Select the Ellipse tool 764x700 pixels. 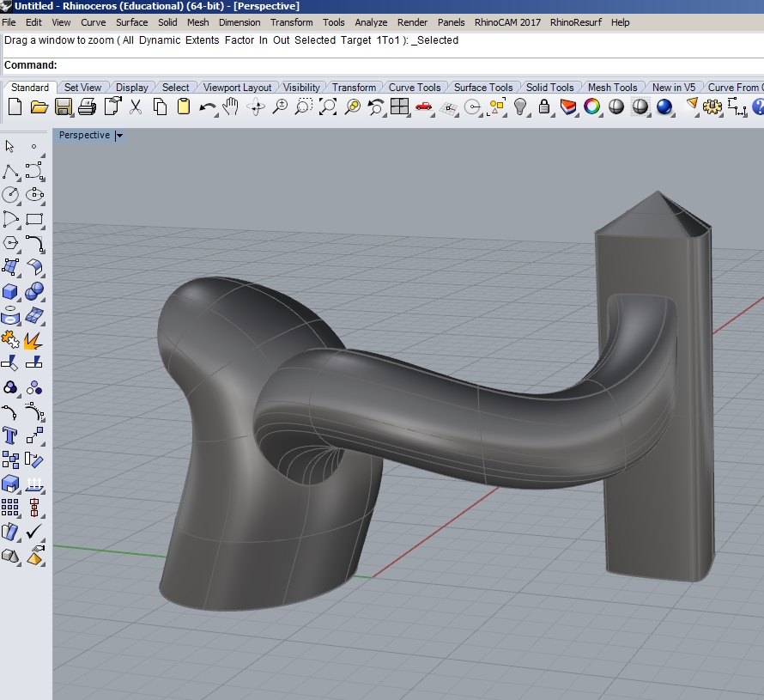(34, 195)
